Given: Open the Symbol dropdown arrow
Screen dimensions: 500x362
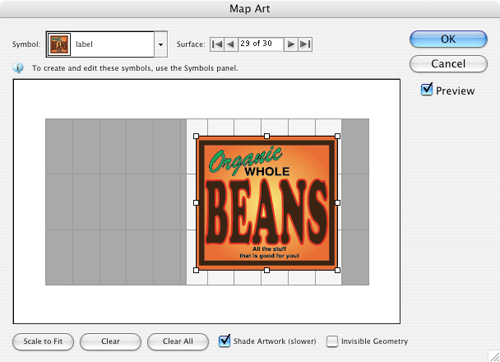Looking at the screenshot, I should 161,44.
